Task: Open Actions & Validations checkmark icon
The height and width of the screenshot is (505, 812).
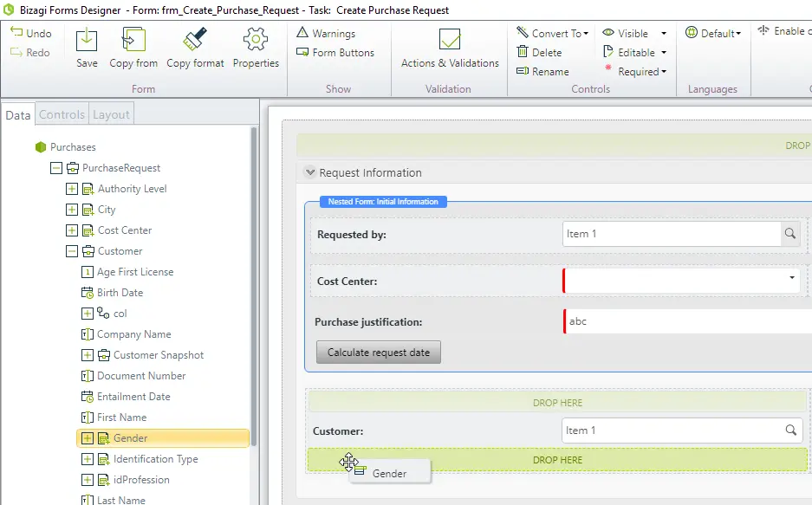Action: coord(450,40)
